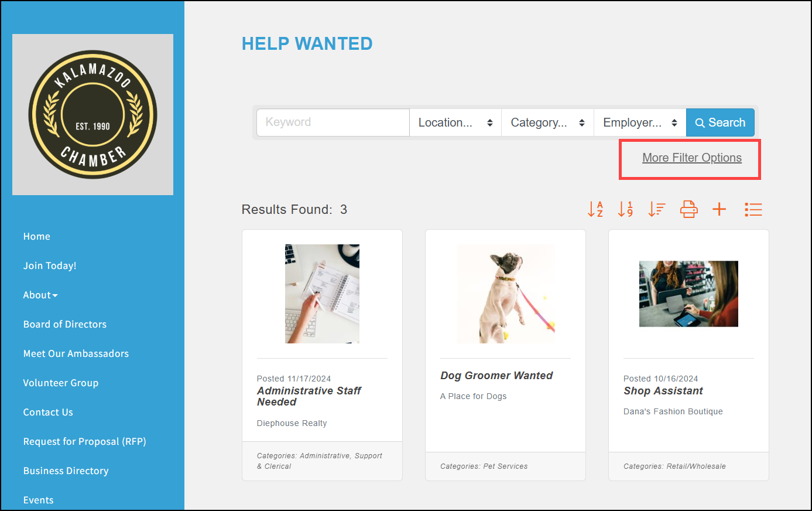Image resolution: width=812 pixels, height=511 pixels.
Task: Click the Search button
Action: [720, 122]
